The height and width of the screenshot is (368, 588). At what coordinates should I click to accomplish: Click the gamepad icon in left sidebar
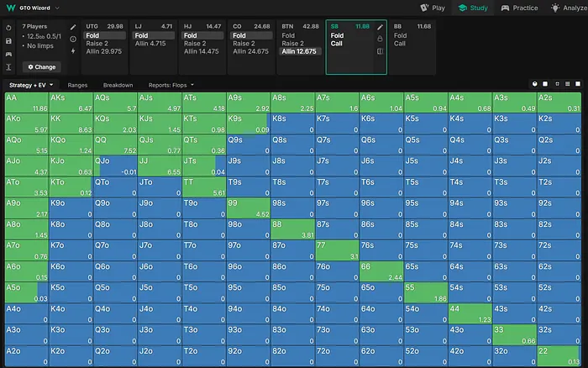coord(8,53)
